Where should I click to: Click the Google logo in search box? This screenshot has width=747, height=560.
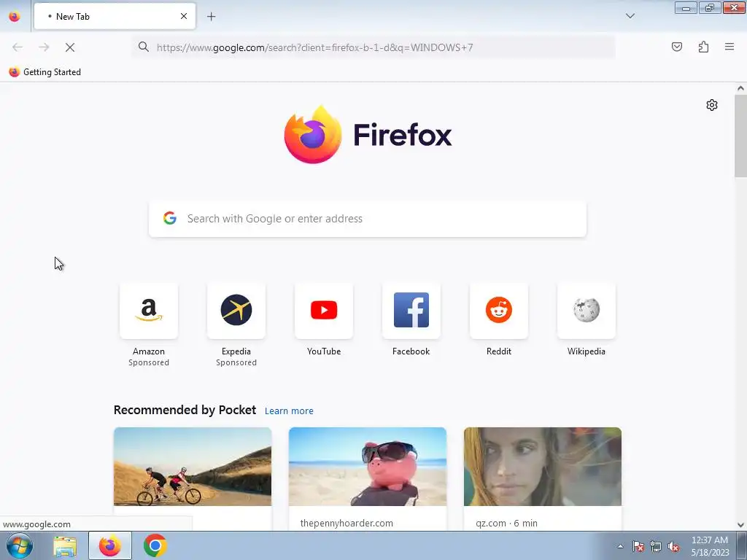[x=169, y=218]
